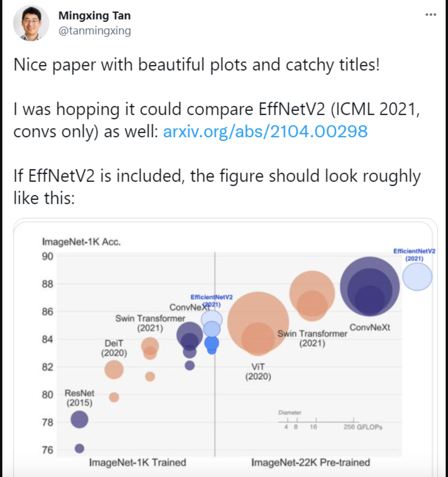Click the ImageNet-22K Pre-trained axis label
The height and width of the screenshot is (477, 448).
[x=310, y=462]
